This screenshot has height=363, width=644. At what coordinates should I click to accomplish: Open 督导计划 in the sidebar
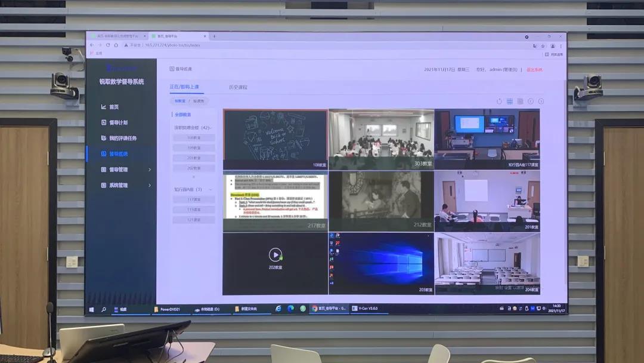click(x=117, y=122)
